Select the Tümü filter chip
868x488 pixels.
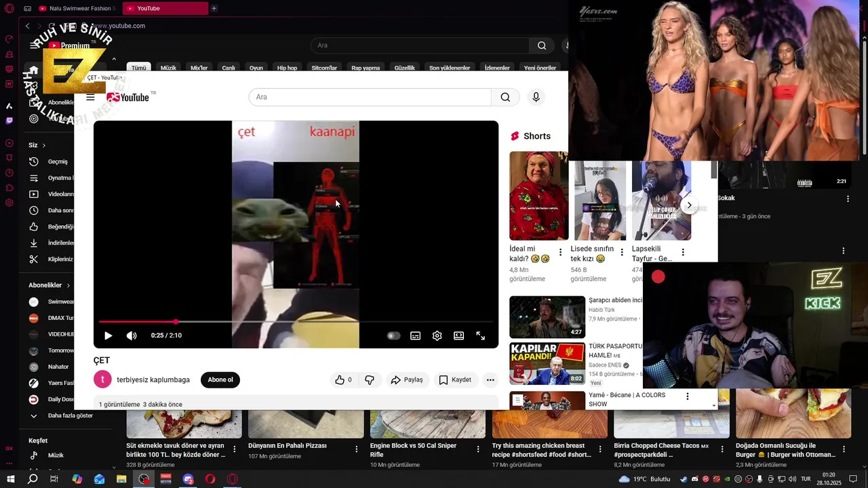pos(138,68)
